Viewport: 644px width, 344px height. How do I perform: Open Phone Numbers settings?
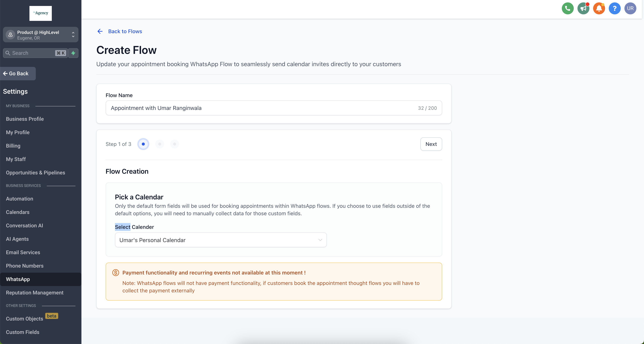click(x=24, y=266)
